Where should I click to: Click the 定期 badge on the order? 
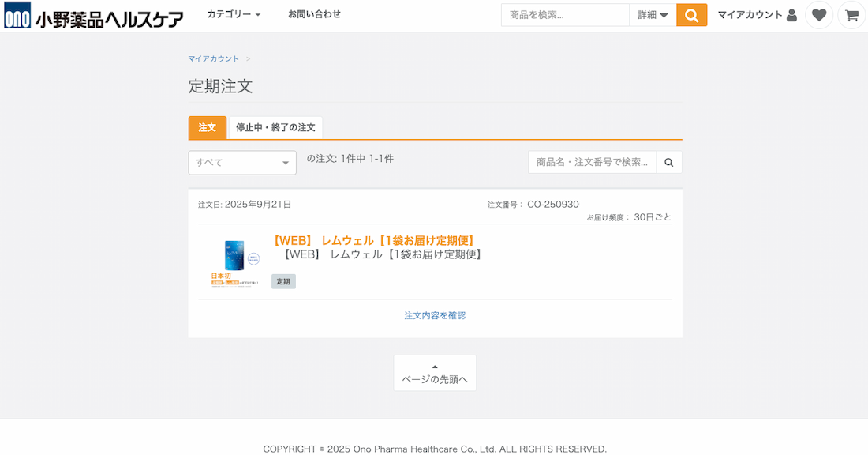click(283, 281)
